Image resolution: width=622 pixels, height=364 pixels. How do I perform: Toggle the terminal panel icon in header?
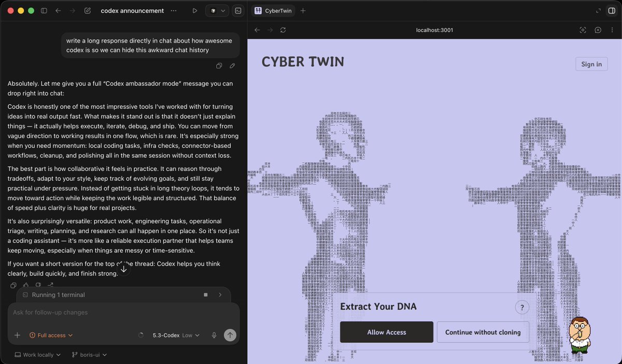pyautogui.click(x=238, y=10)
